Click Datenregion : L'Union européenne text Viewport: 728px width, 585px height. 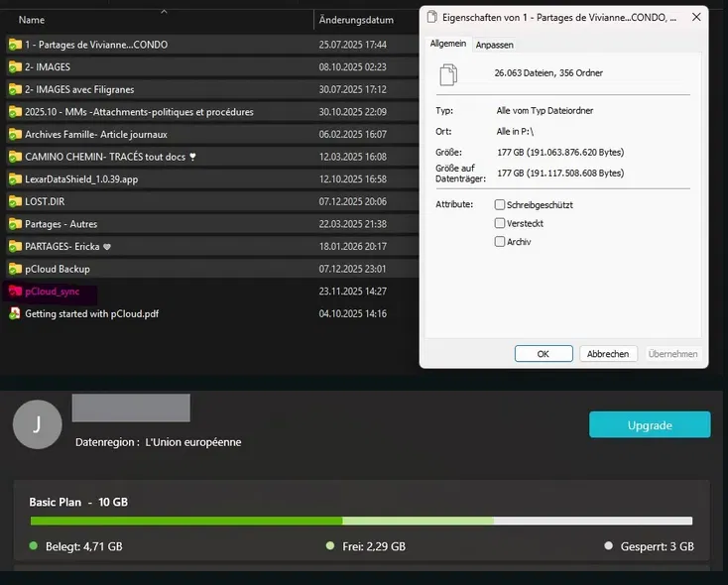pos(159,442)
